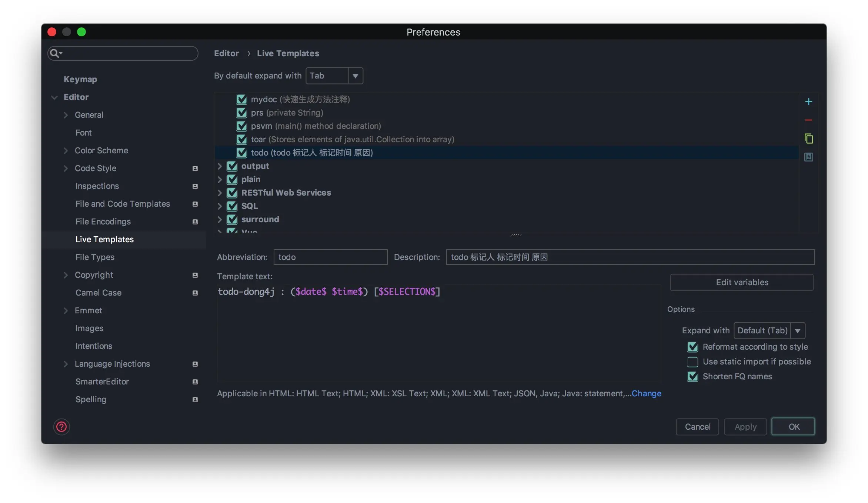Open File and Code Templates settings
This screenshot has width=868, height=503.
tap(123, 204)
